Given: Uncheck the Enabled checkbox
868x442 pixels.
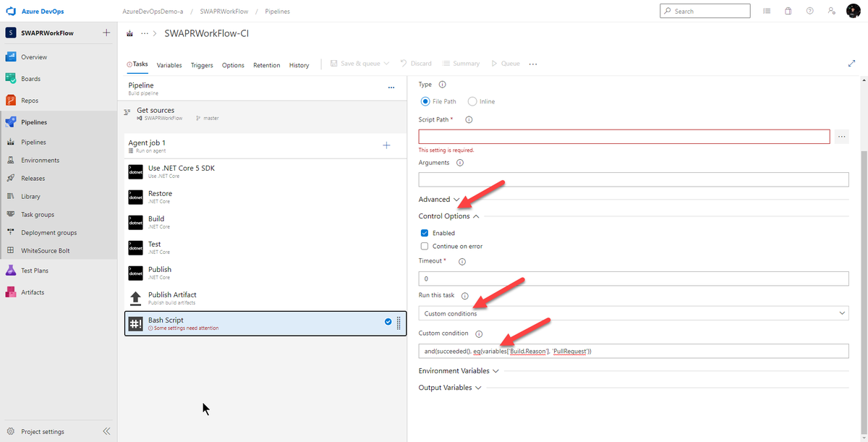Looking at the screenshot, I should [x=425, y=233].
